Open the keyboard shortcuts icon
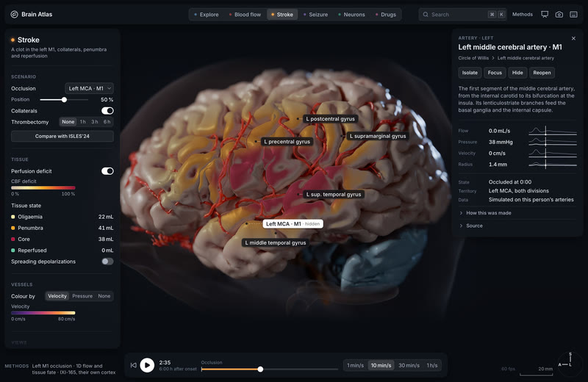 pos(573,14)
